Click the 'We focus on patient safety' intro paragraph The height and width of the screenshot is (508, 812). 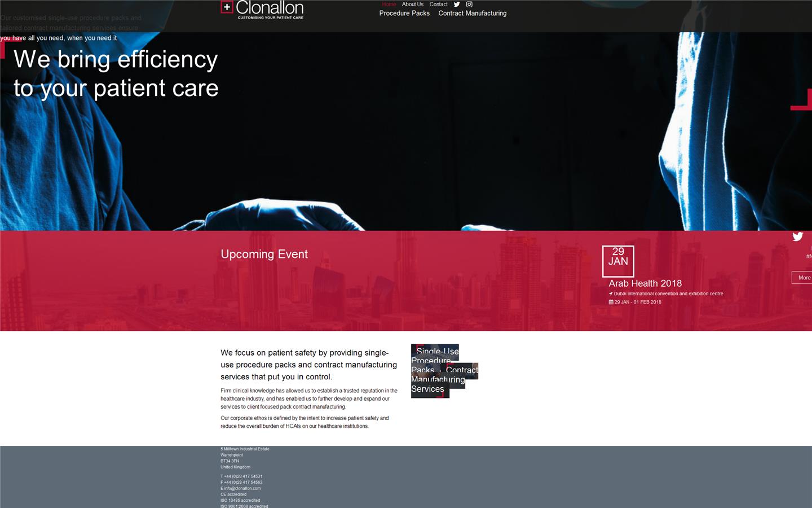click(x=309, y=365)
